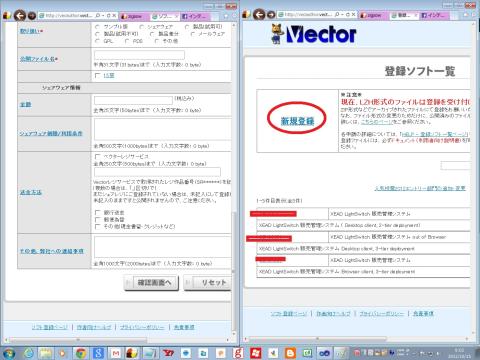Open the blue Google search taskbar icon
The width and height of the screenshot is (480, 360).
pyautogui.click(x=98, y=353)
